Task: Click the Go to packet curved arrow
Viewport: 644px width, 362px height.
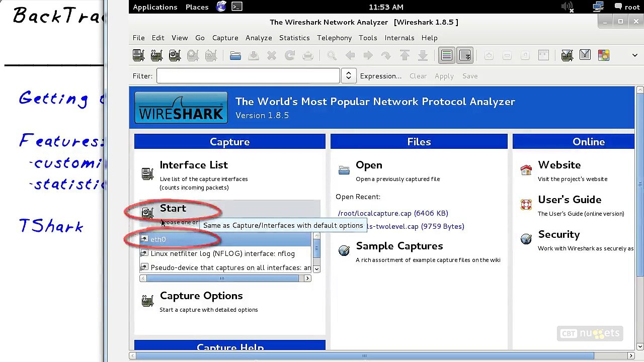Action: point(386,55)
